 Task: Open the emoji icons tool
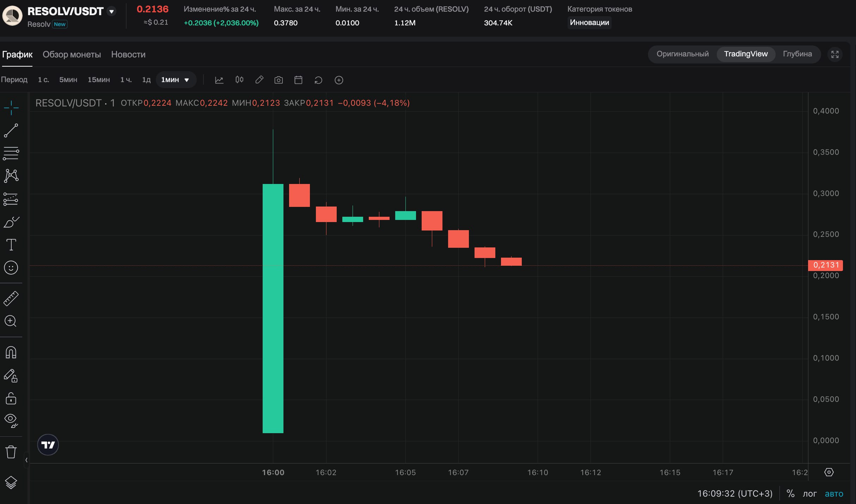click(11, 268)
